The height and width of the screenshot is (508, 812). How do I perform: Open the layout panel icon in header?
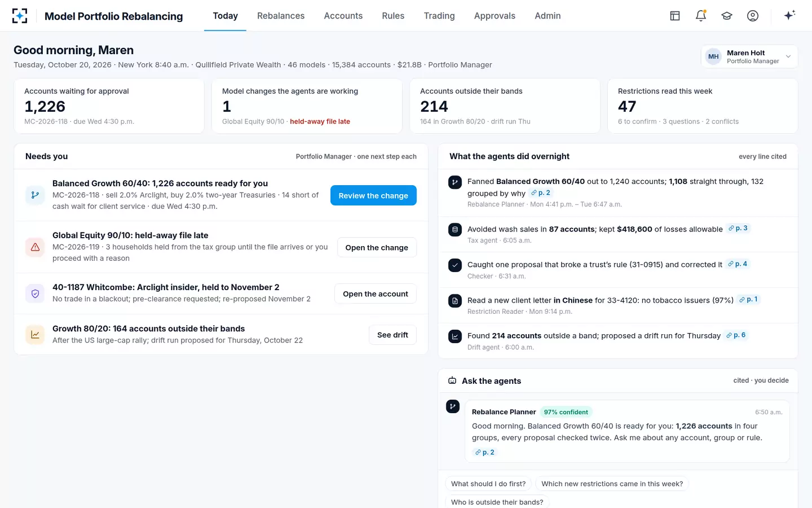coord(675,16)
